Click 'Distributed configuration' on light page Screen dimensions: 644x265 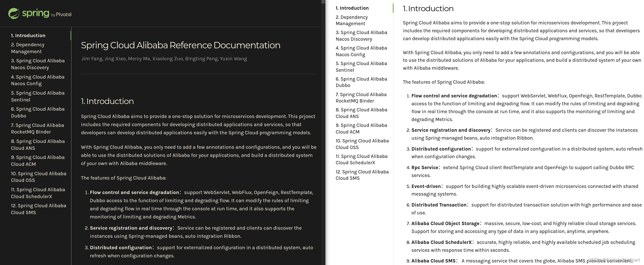(441, 149)
